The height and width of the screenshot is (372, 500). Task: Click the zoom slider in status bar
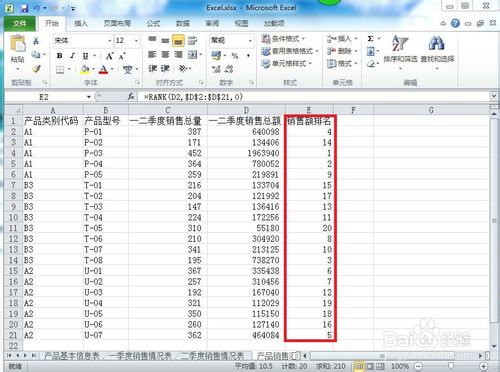[451, 366]
